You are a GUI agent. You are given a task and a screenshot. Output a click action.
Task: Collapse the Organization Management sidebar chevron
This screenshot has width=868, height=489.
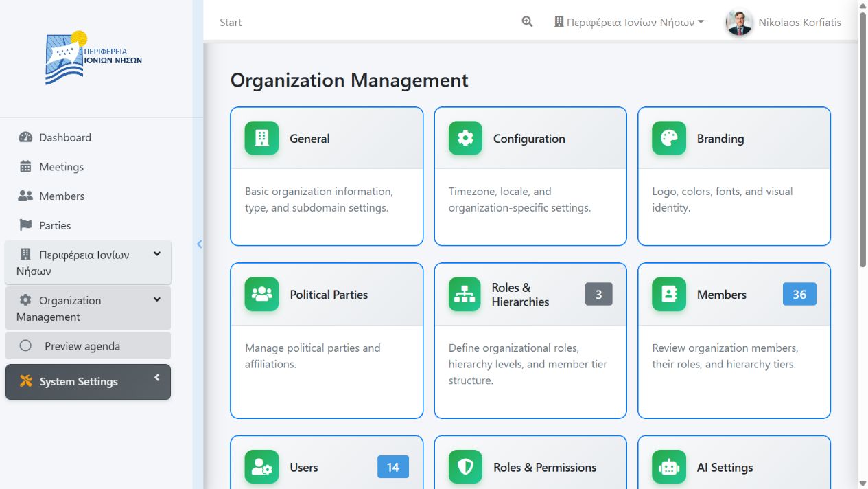point(156,299)
